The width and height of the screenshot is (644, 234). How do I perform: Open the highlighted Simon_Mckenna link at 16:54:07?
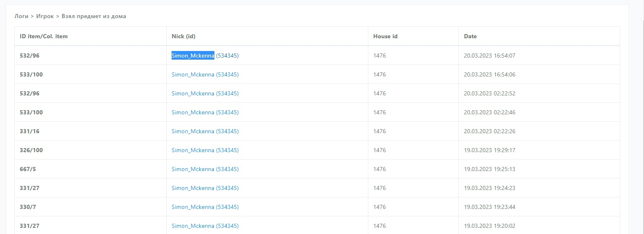point(193,56)
